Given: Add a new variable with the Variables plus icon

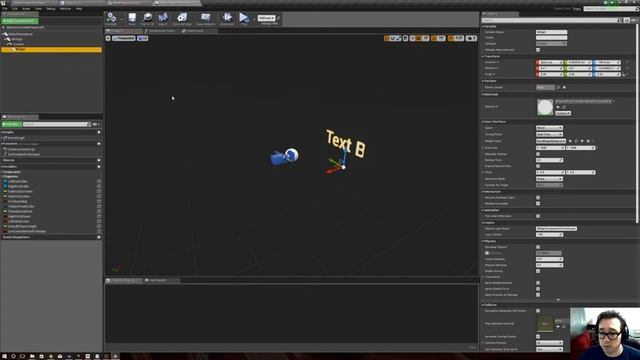Looking at the screenshot, I should (99, 167).
